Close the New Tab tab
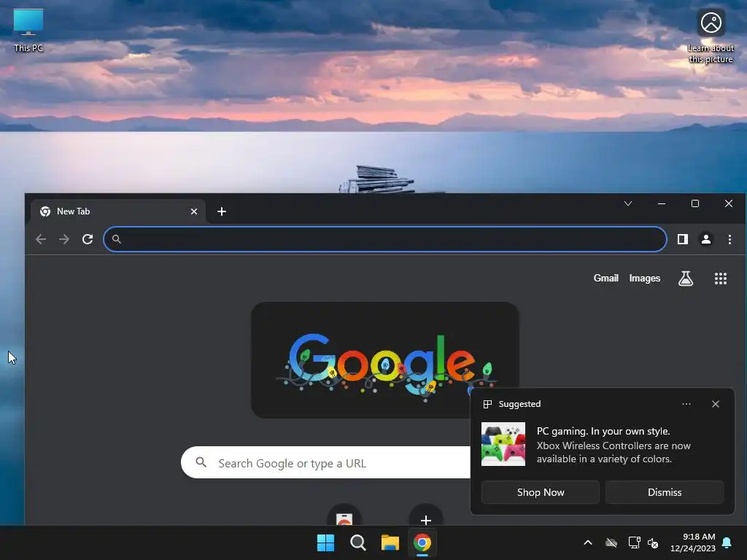747x560 pixels. tap(194, 211)
